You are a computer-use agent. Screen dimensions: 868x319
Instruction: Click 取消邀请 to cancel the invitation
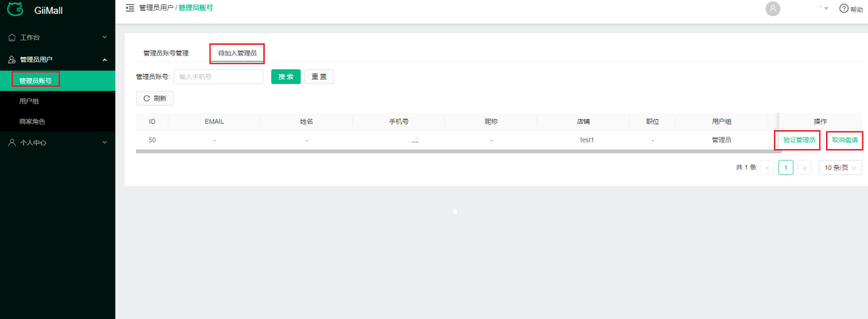(x=844, y=140)
